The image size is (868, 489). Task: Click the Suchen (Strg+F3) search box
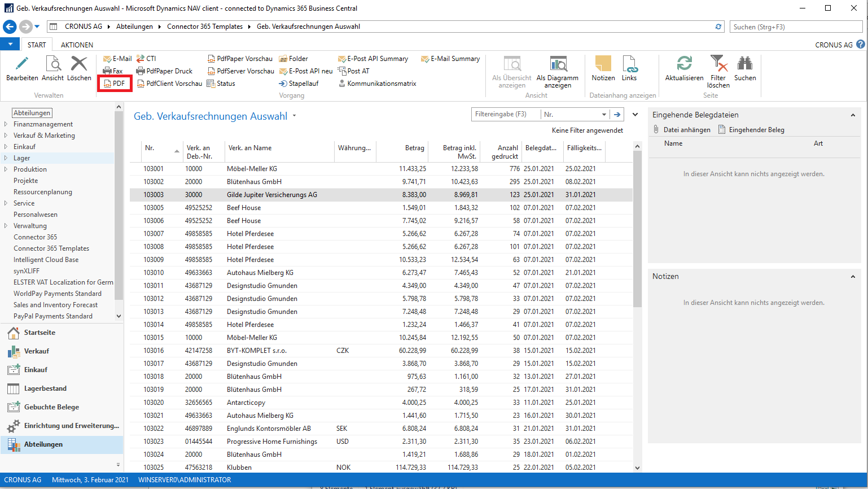[796, 27]
